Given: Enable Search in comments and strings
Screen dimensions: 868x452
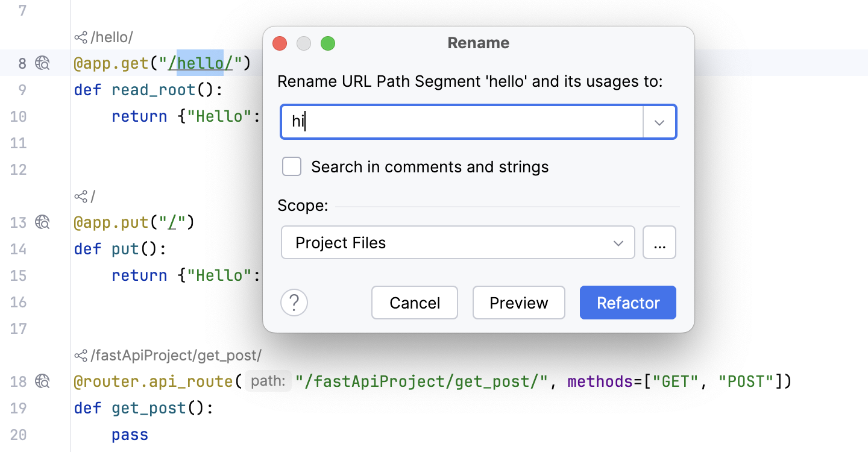Looking at the screenshot, I should coord(291,166).
